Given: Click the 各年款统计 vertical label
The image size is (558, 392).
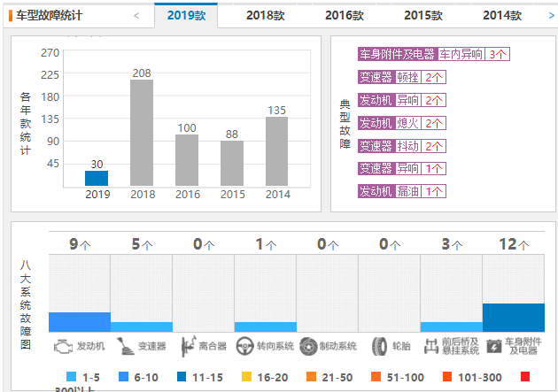Looking at the screenshot, I should coord(26,123).
